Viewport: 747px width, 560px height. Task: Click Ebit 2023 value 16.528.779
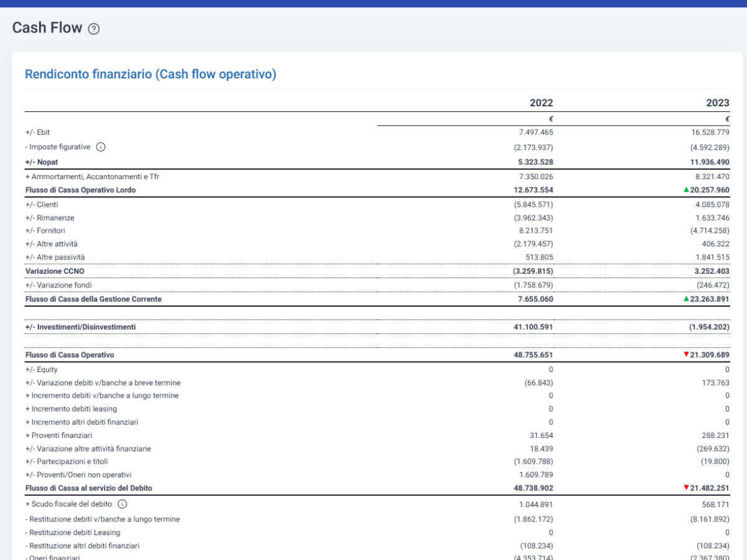pos(710,132)
